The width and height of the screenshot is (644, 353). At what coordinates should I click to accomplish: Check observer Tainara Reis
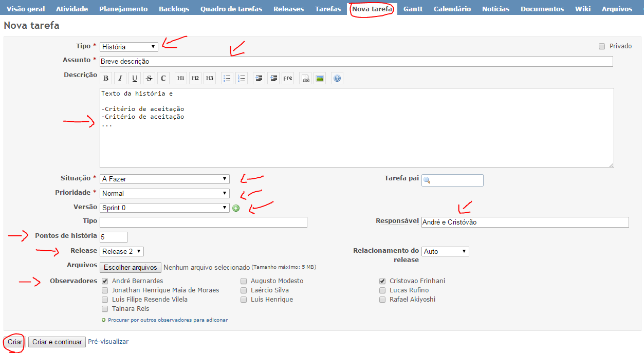tap(105, 309)
